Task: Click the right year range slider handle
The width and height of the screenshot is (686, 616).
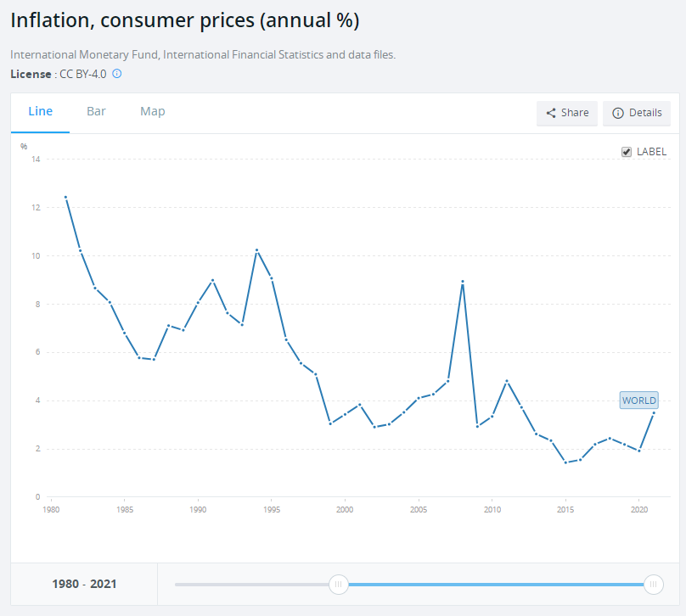Action: click(x=654, y=584)
